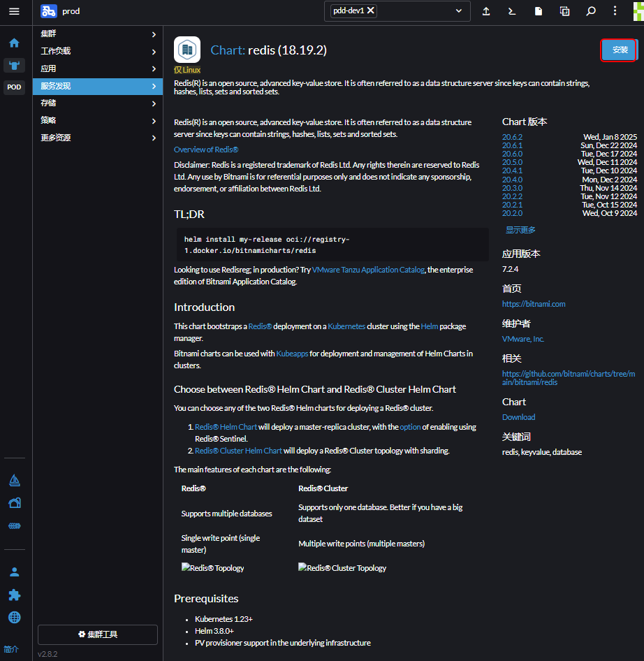Open the Kubernetes link in Introduction
644x661 pixels.
(x=346, y=326)
